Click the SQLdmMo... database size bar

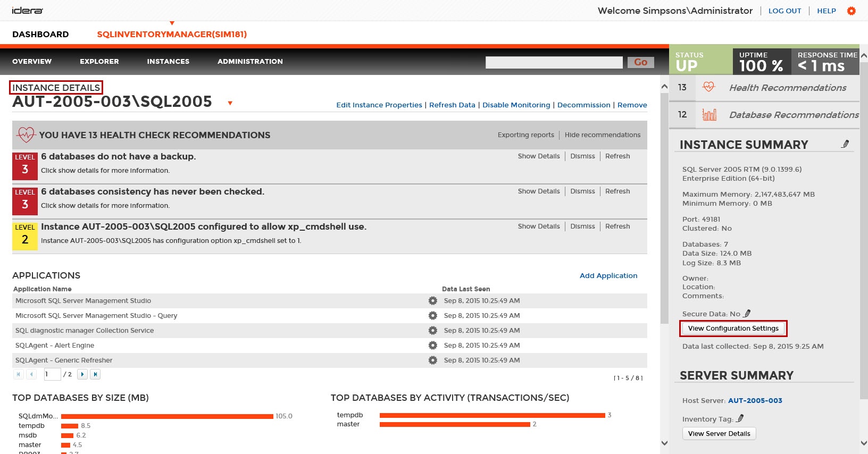coord(167,416)
